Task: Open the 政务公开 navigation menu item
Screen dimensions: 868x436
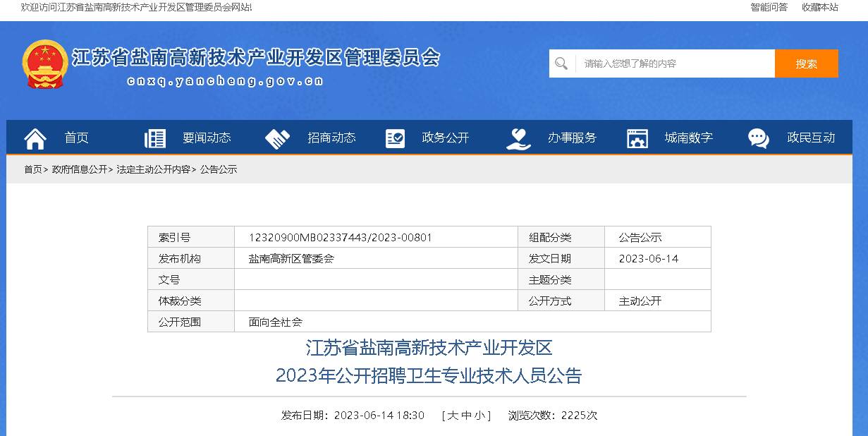Action: [x=445, y=138]
